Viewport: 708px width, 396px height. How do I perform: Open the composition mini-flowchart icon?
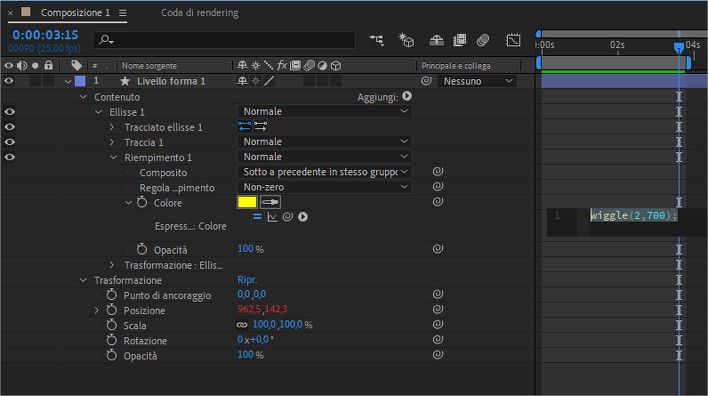[377, 40]
